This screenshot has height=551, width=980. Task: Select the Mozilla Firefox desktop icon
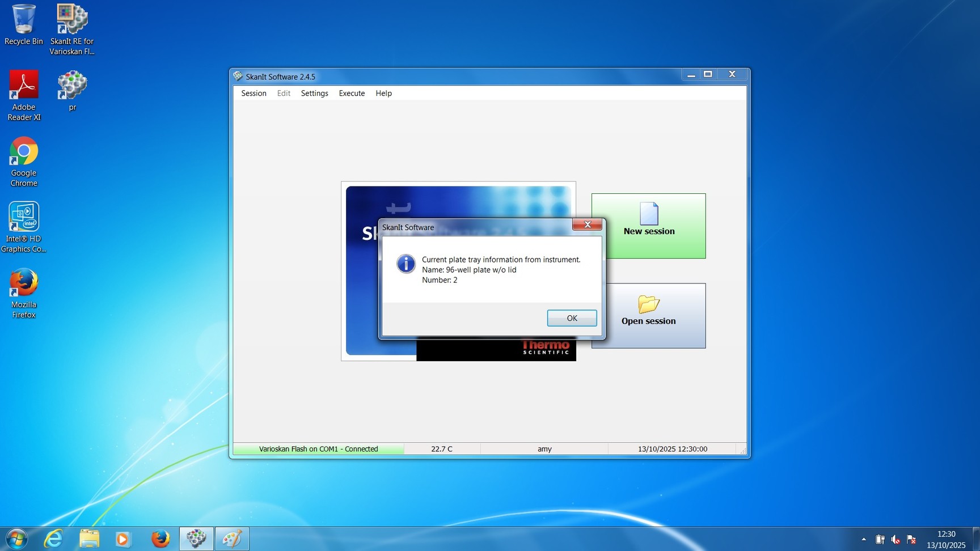point(23,293)
